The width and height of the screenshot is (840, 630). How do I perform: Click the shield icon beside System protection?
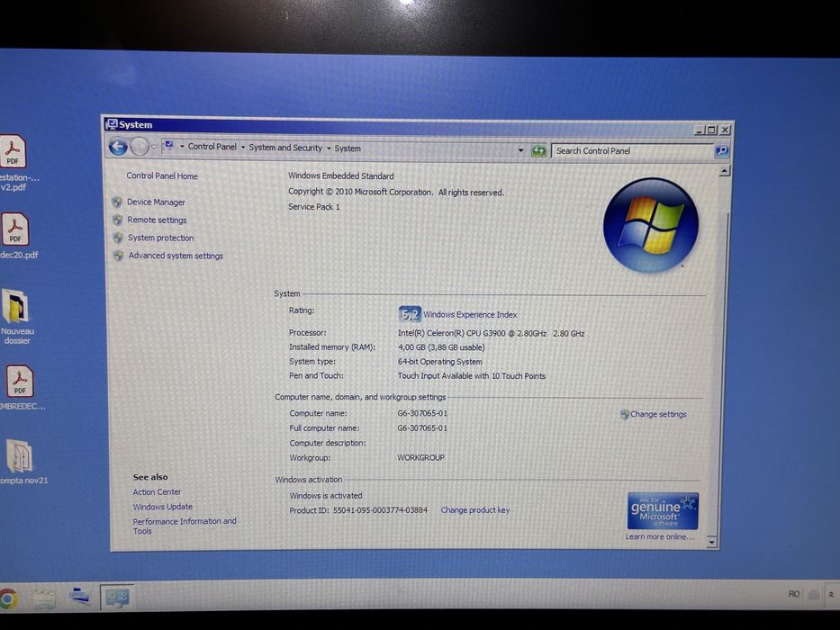pyautogui.click(x=119, y=238)
